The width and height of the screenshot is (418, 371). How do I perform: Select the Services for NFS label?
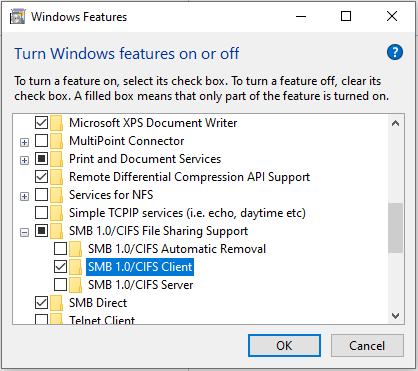(x=111, y=195)
